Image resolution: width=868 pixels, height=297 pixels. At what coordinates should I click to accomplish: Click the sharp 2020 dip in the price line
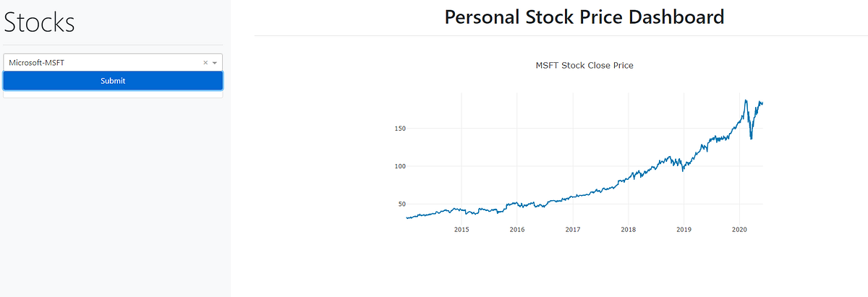click(751, 138)
